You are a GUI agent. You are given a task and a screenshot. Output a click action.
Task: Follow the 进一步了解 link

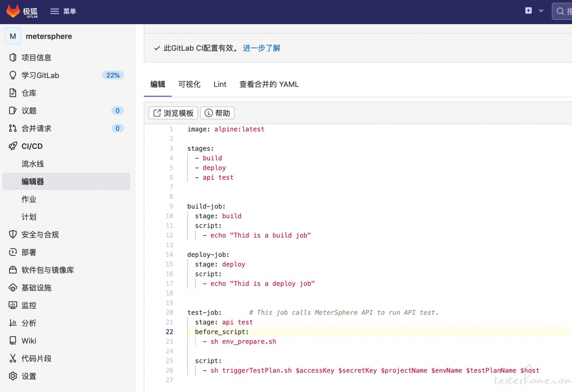click(x=262, y=48)
